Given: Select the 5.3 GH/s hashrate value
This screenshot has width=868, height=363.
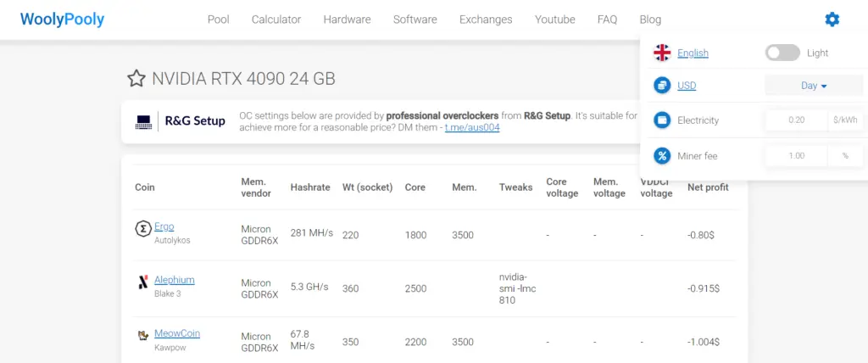Looking at the screenshot, I should click(x=309, y=287).
